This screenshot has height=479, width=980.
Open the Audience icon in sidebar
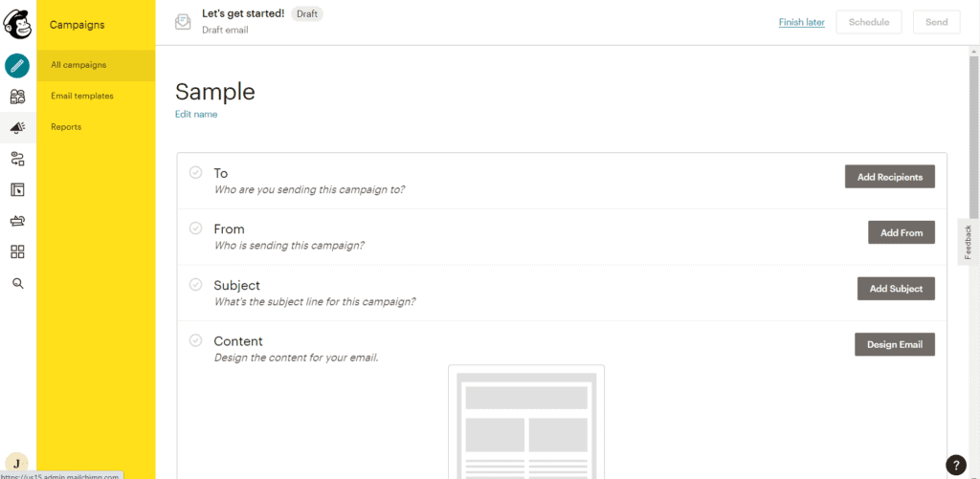coord(17,97)
